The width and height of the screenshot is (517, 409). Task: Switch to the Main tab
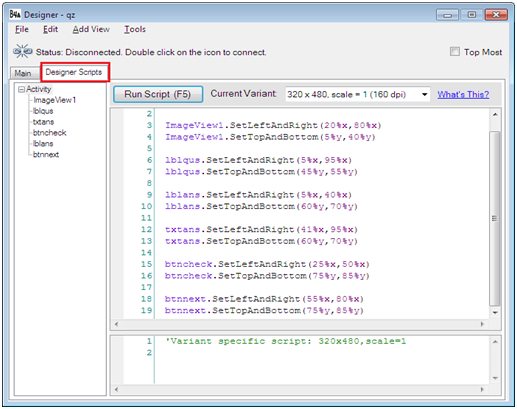[x=23, y=73]
